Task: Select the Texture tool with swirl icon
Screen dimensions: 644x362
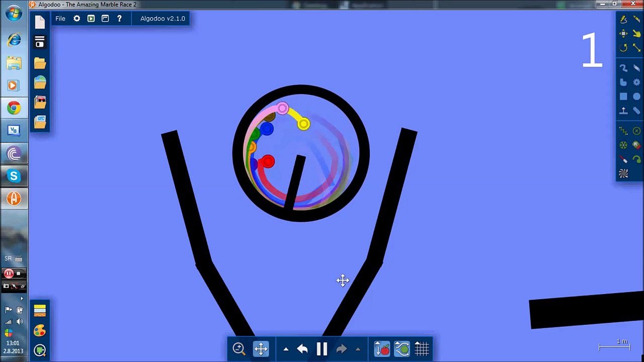Action: pyautogui.click(x=623, y=173)
